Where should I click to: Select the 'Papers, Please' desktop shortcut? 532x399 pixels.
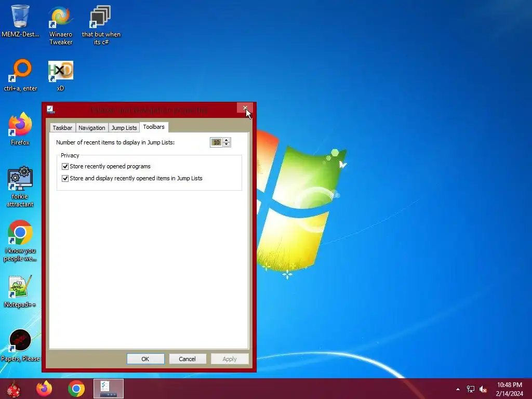tap(20, 345)
